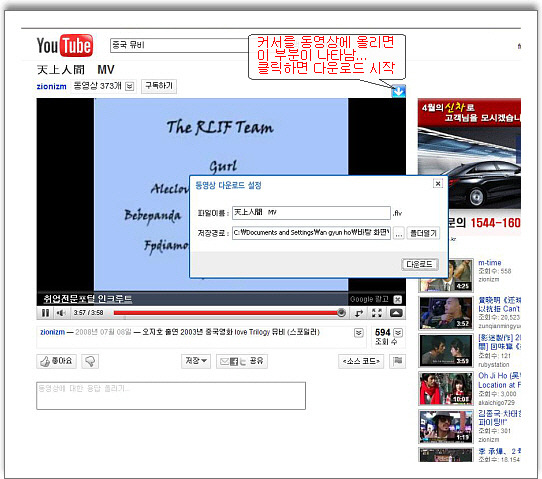This screenshot has width=542, height=479.
Task: Toggle fullscreen mode on the player
Action: tap(377, 313)
